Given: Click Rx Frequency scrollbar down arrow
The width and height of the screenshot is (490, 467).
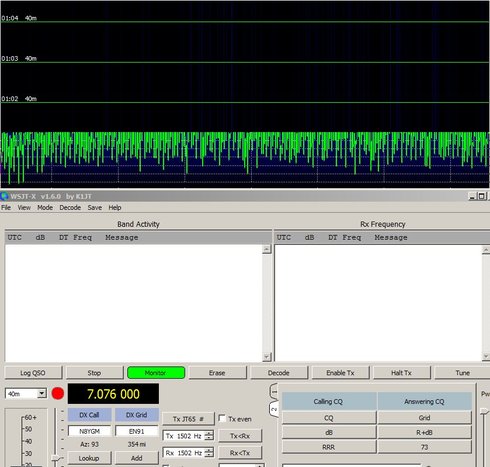Looking at the screenshot, I should click(x=486, y=356).
